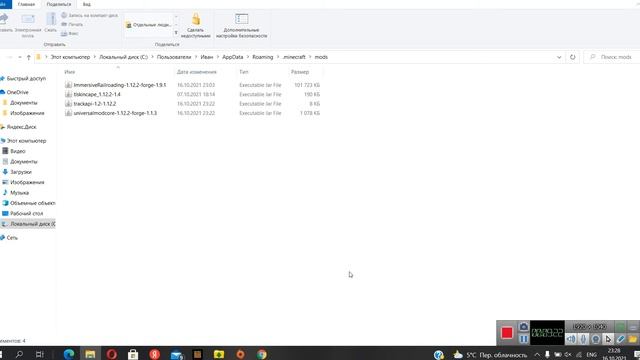Open Windows search magnifier on taskbar
Screen dimensions: 640x360
(x=19, y=354)
